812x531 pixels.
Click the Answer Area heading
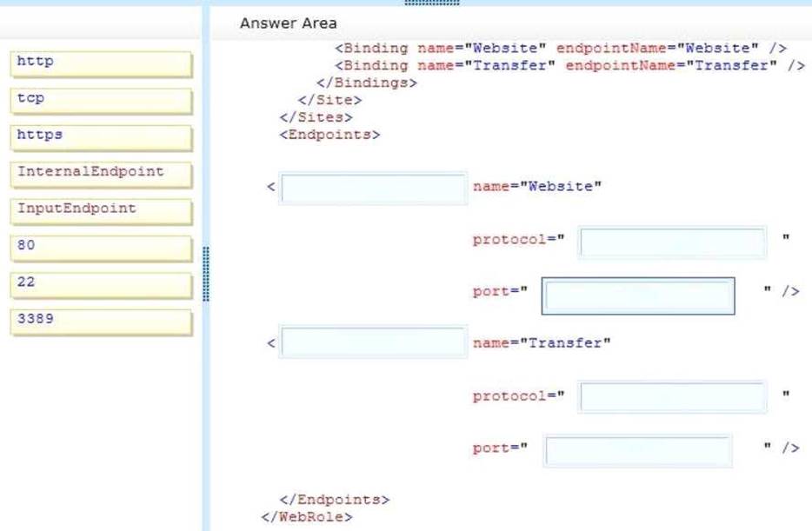coord(288,23)
